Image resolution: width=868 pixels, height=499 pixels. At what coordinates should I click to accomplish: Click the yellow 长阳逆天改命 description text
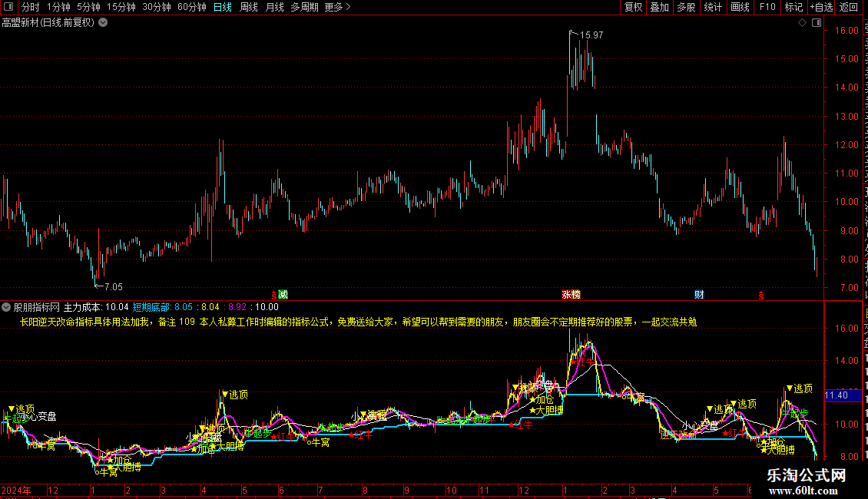358,322
